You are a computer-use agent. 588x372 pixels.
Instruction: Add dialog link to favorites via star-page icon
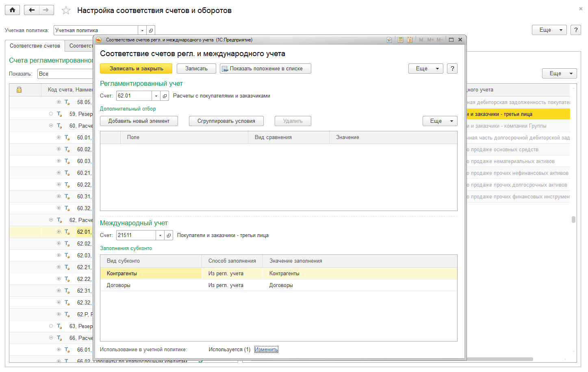pyautogui.click(x=389, y=40)
